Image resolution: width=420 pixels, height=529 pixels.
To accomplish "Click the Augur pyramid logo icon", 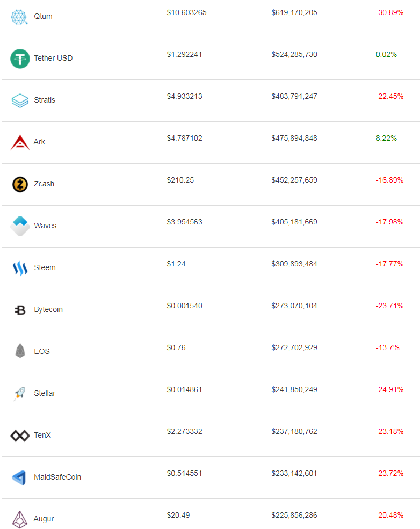I will tap(20, 519).
